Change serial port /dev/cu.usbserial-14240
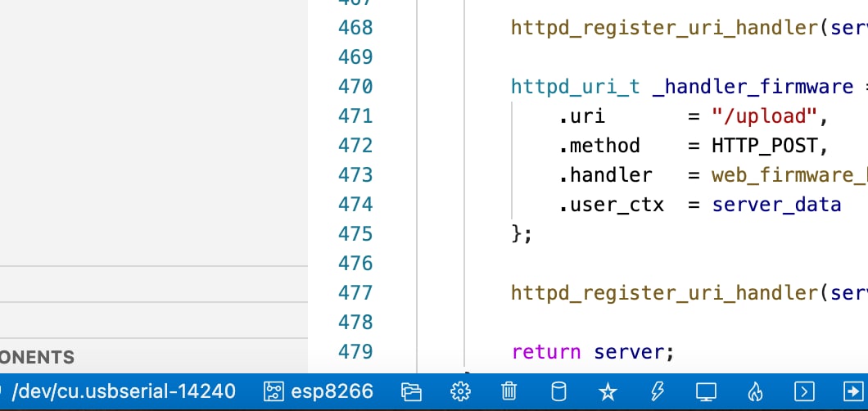 coord(124,391)
